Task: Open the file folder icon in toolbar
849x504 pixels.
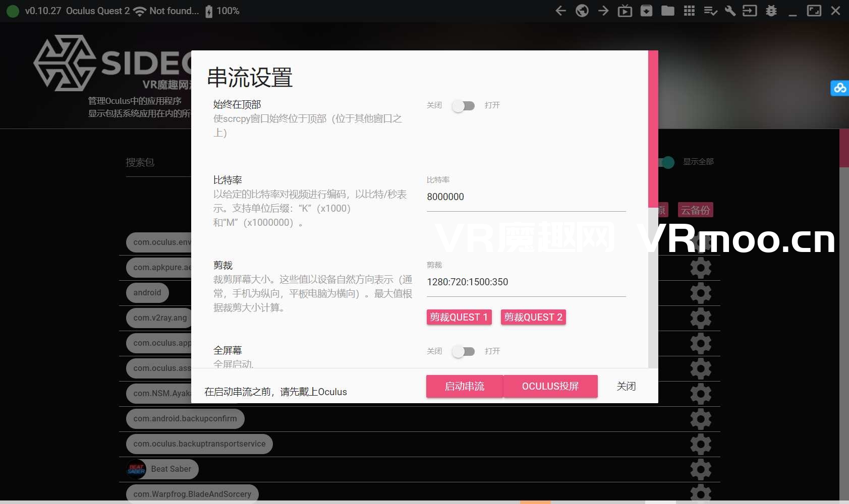Action: [x=668, y=11]
